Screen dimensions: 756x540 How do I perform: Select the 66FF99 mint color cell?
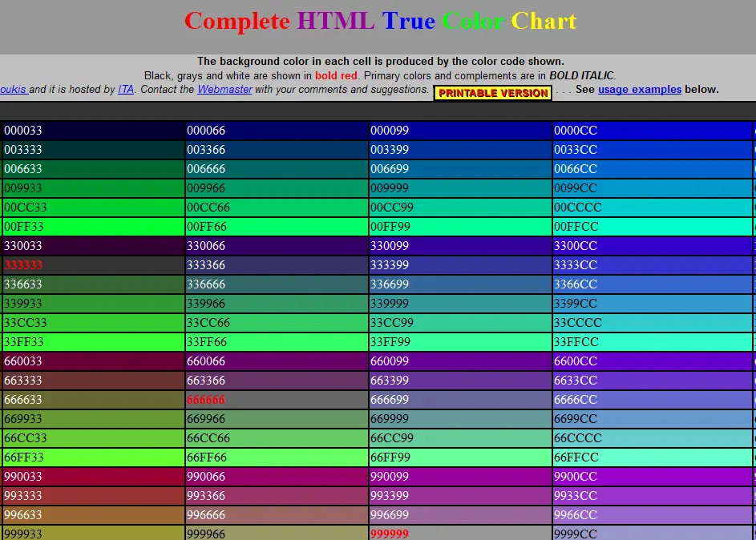pyautogui.click(x=460, y=457)
